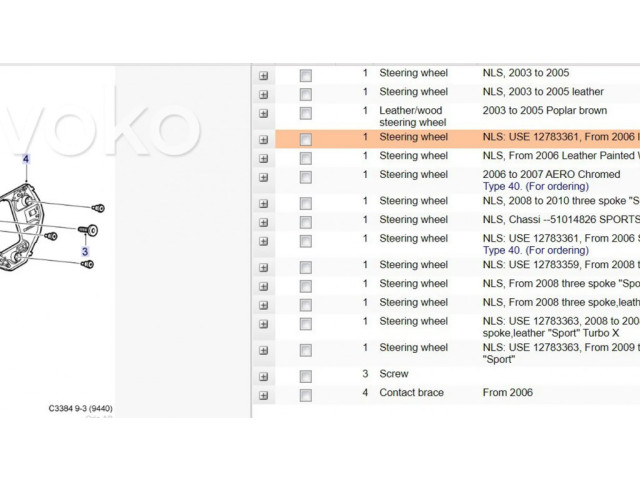Viewport: 640px width, 480px height.
Task: Expand the Screw row plus icon
Action: click(264, 377)
